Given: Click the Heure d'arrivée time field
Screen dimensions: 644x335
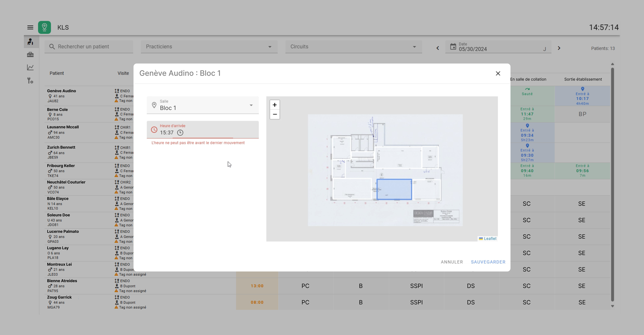Looking at the screenshot, I should click(203, 130).
